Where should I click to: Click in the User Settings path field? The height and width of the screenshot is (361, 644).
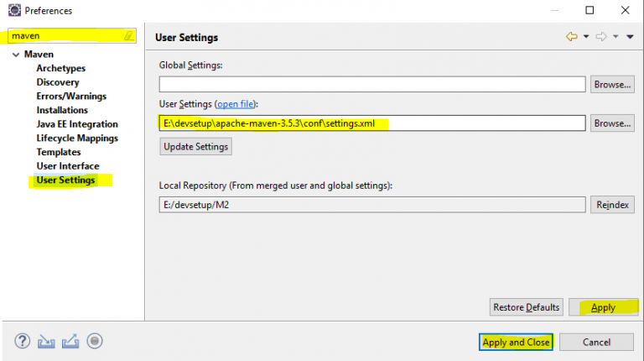[x=372, y=123]
